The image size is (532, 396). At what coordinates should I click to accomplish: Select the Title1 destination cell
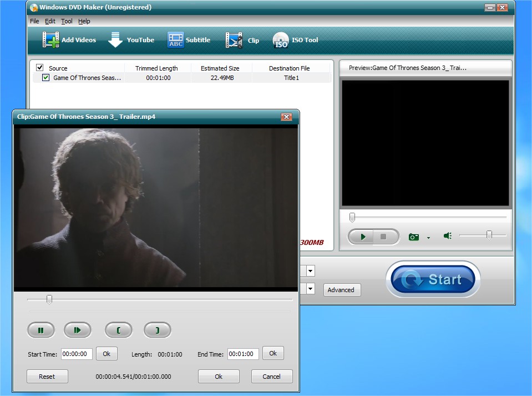(x=291, y=78)
